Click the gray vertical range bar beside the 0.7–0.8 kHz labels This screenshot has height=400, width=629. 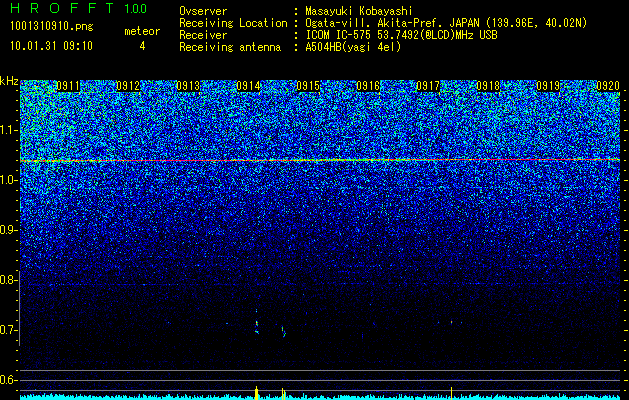tap(19, 308)
